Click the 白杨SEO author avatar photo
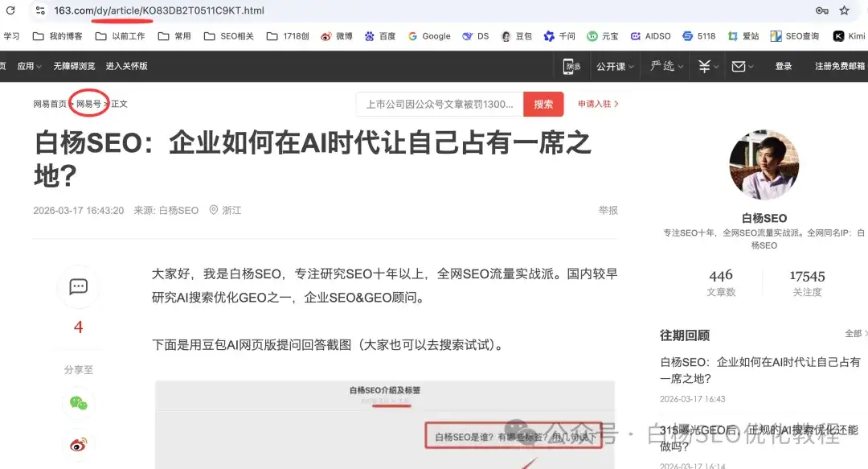The width and height of the screenshot is (868, 469). [x=764, y=165]
